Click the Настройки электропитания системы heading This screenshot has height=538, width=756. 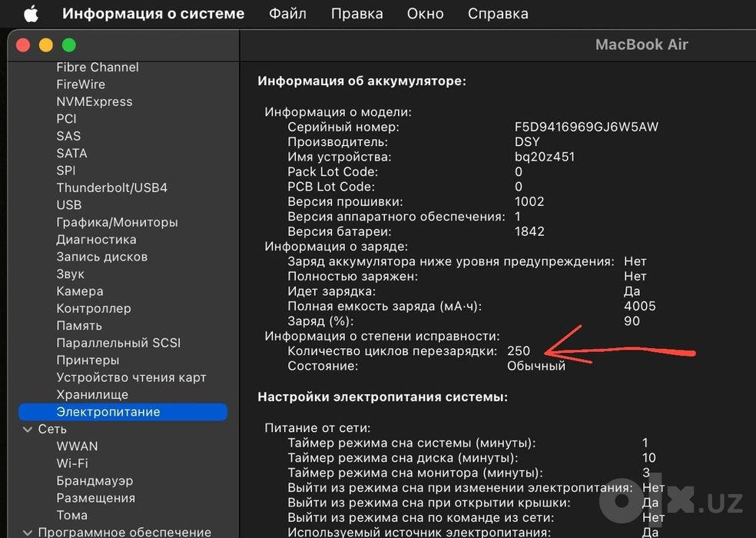[383, 397]
